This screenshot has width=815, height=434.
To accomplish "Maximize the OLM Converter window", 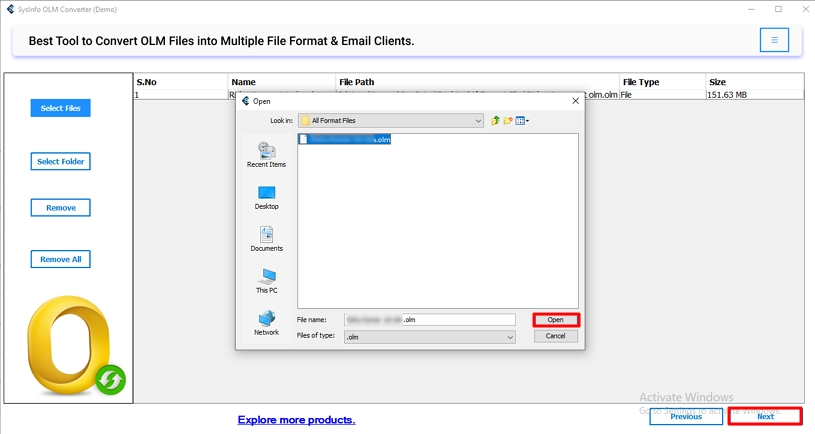I will [x=778, y=9].
